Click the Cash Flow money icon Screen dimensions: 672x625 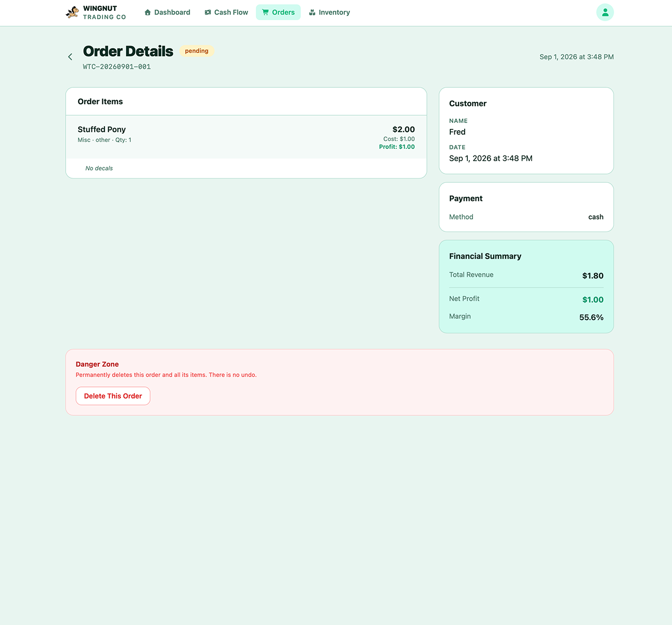pos(208,12)
